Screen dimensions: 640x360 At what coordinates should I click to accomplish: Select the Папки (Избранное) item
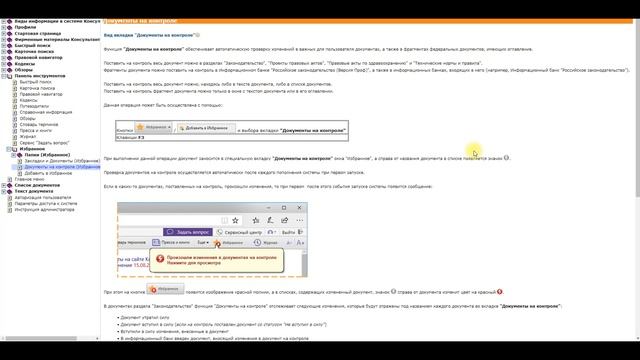click(x=47, y=155)
